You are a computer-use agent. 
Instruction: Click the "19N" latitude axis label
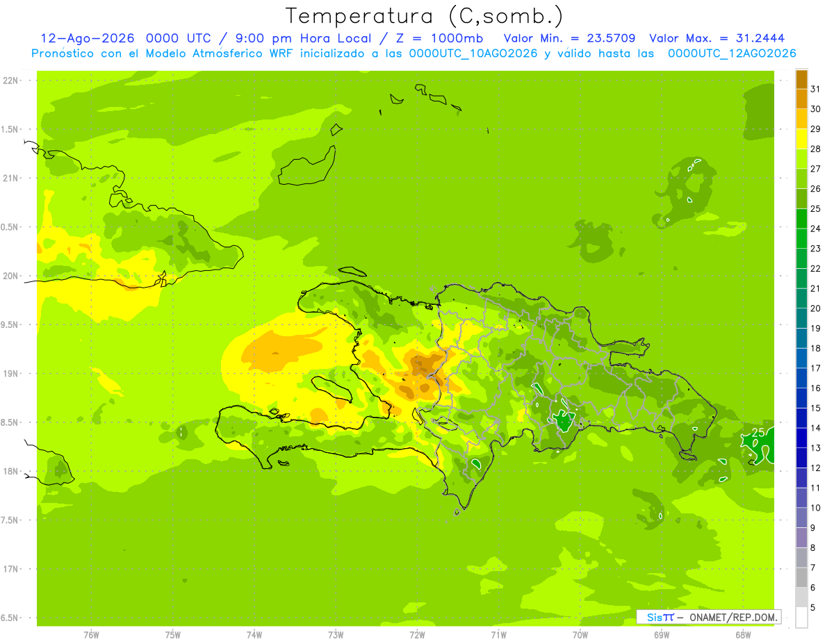coord(12,374)
